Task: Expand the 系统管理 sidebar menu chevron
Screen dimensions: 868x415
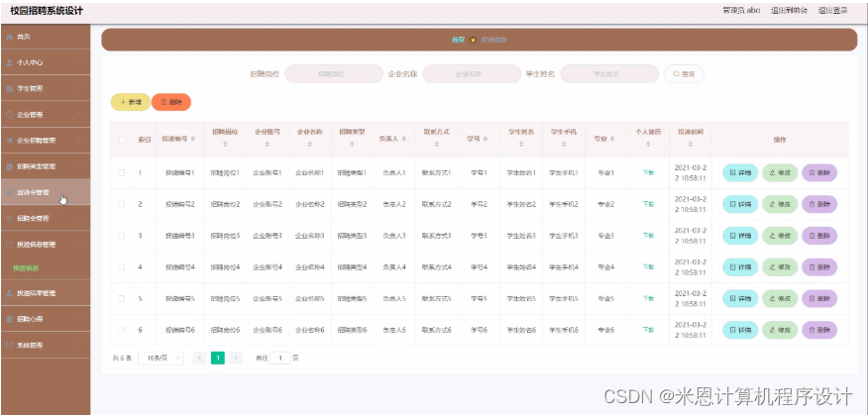Action: tap(79, 346)
